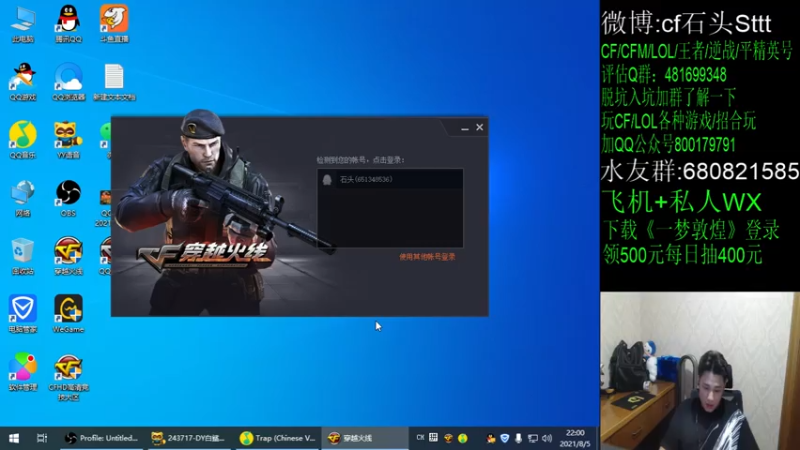Select the new text document file
The width and height of the screenshot is (800, 450).
114,82
